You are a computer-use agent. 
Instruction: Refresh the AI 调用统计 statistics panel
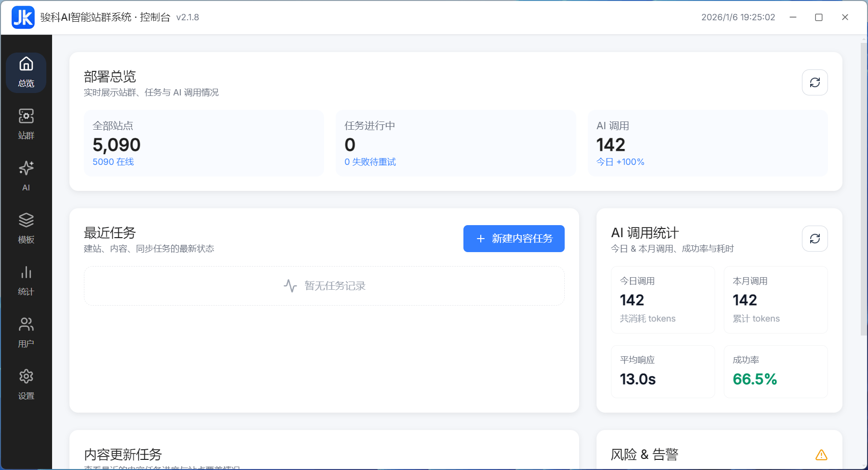[814, 239]
